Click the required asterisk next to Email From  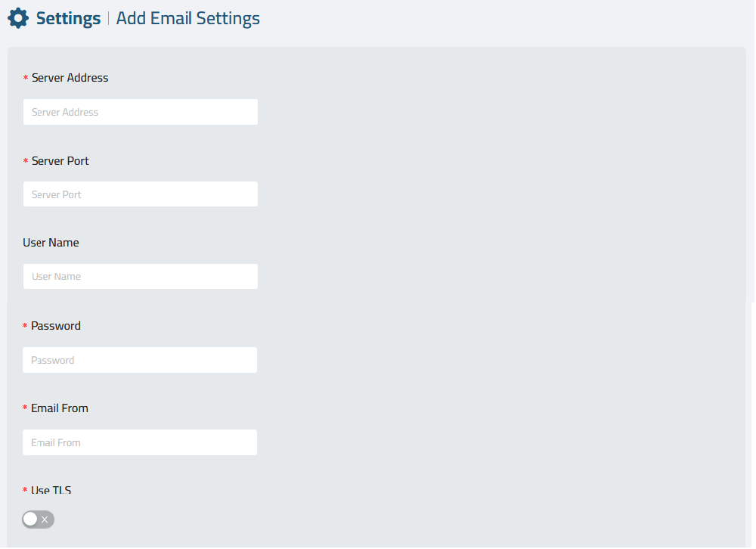pos(25,408)
